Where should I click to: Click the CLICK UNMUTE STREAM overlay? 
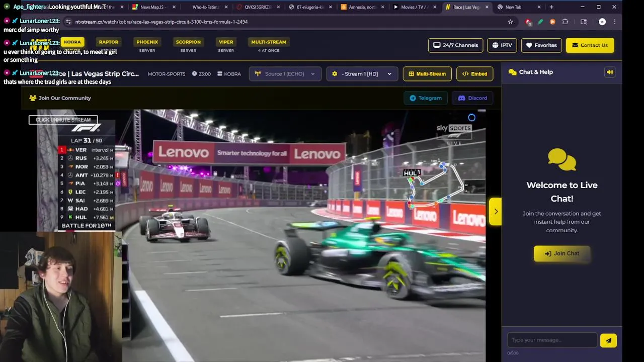(63, 120)
